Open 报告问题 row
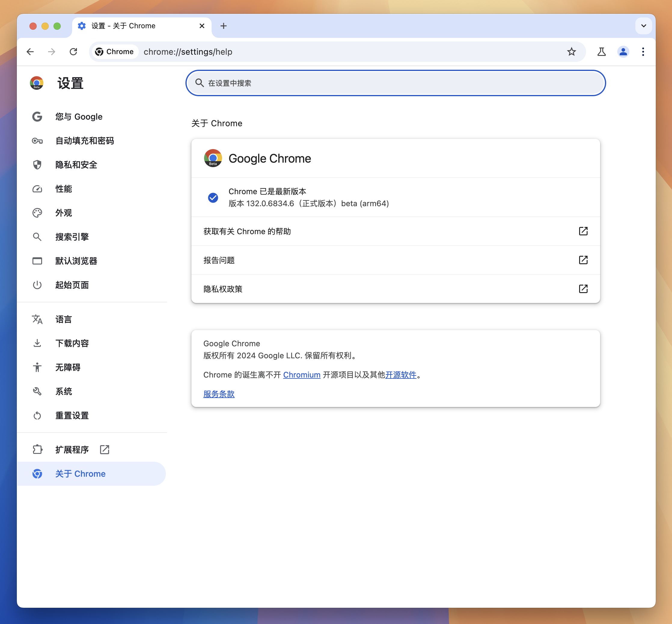This screenshot has height=624, width=672. click(x=396, y=260)
